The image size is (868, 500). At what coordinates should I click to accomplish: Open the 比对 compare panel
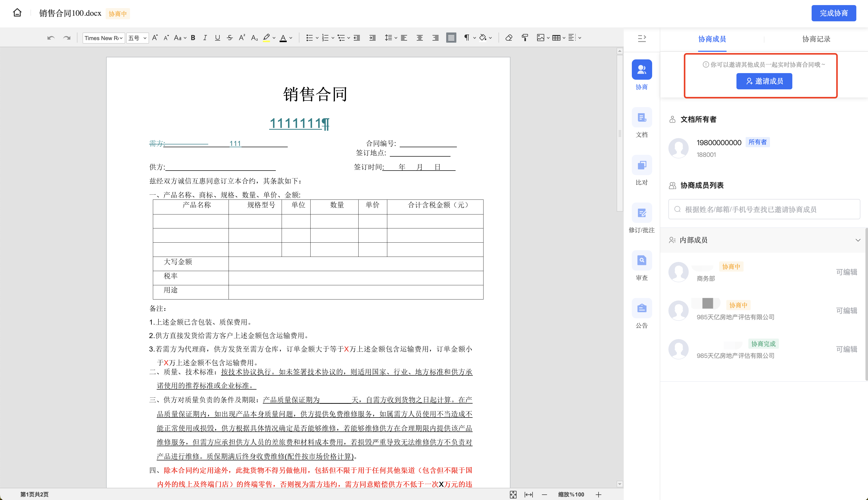[642, 170]
